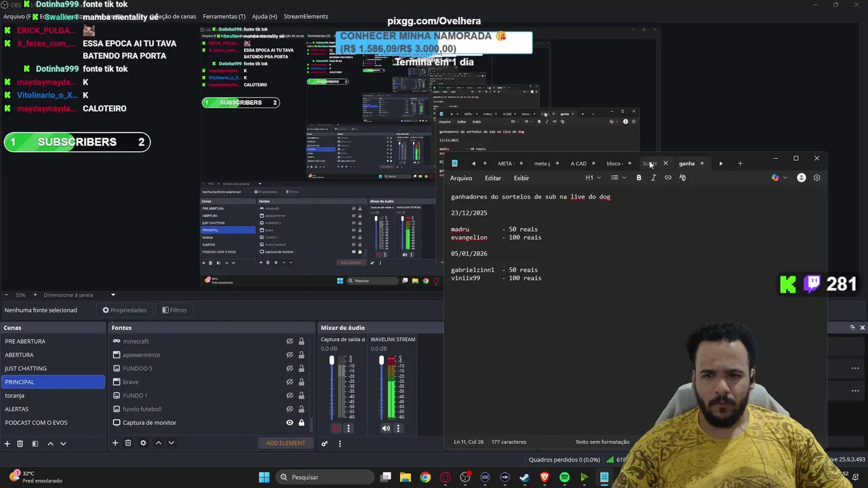Open Spotify from the taskbar
Viewport: 868px width, 488px height.
pyautogui.click(x=564, y=477)
